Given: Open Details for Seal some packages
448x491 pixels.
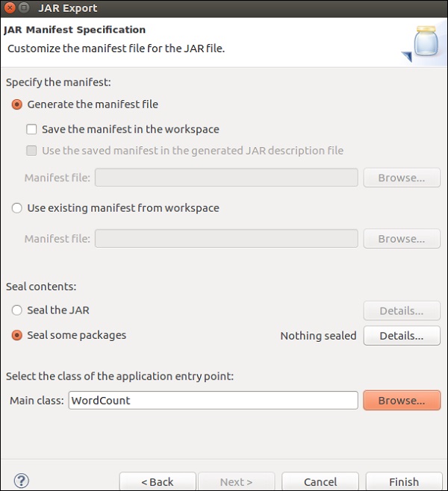Looking at the screenshot, I should click(x=401, y=336).
